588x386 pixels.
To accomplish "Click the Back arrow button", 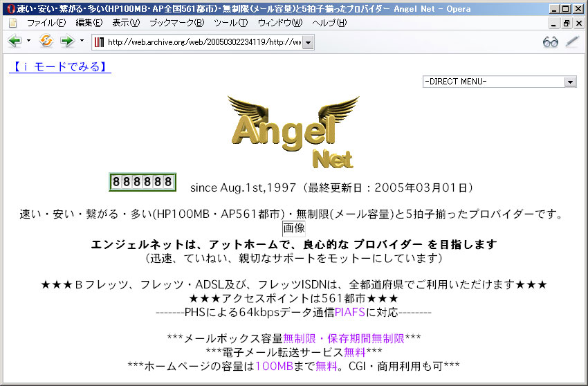I will tap(15, 42).
